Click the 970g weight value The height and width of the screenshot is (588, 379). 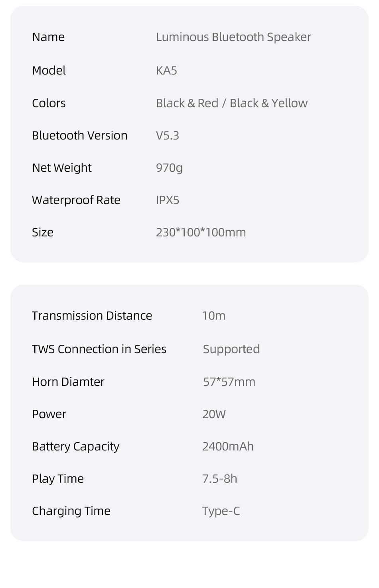[169, 168]
